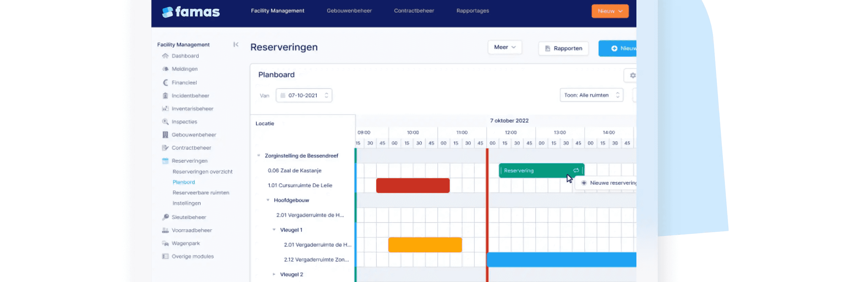868x282 pixels.
Task: Click plus icon of Nieuwe reservering
Action: click(x=584, y=183)
